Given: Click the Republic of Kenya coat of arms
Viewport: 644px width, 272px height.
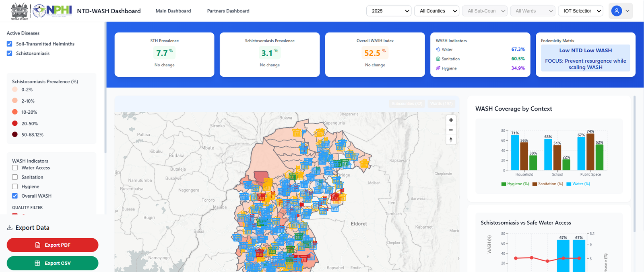Looking at the screenshot, I should [19, 11].
